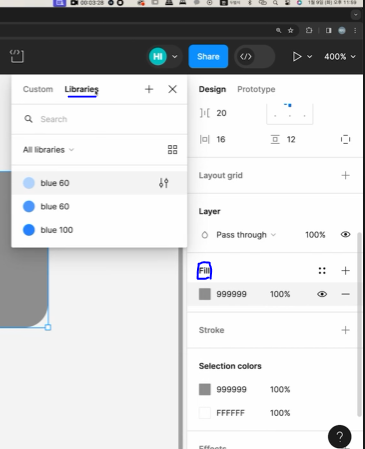
Task: Click layer opacity 100% value
Action: (x=315, y=235)
